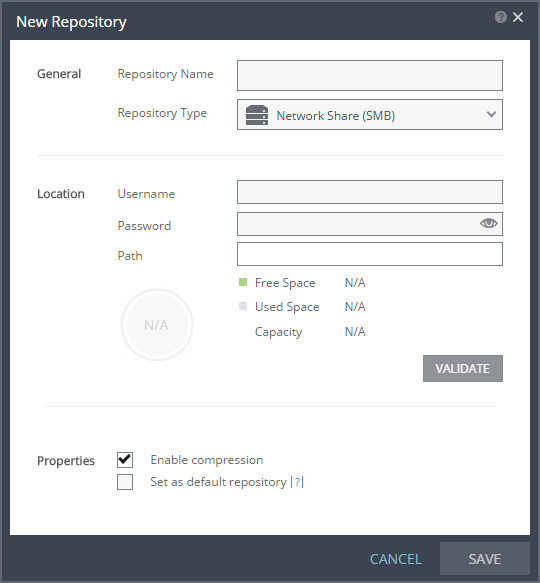
Task: Show password with the eye icon
Action: pos(488,223)
